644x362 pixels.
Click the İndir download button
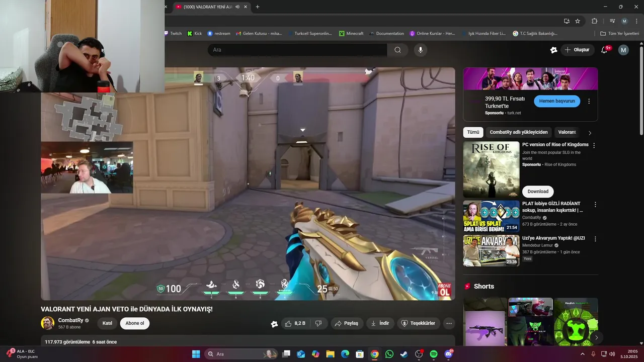coord(380,323)
